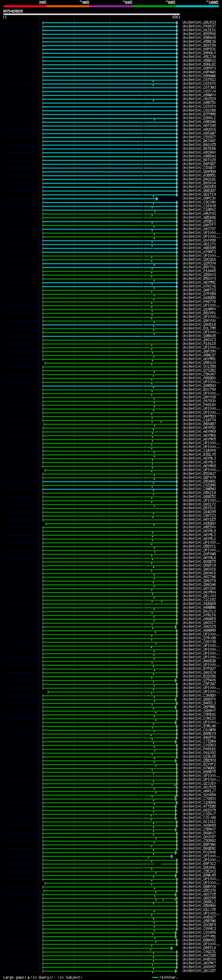Click the orange ~40% identity legend bar
222x980 pixels.
pos(68,6)
